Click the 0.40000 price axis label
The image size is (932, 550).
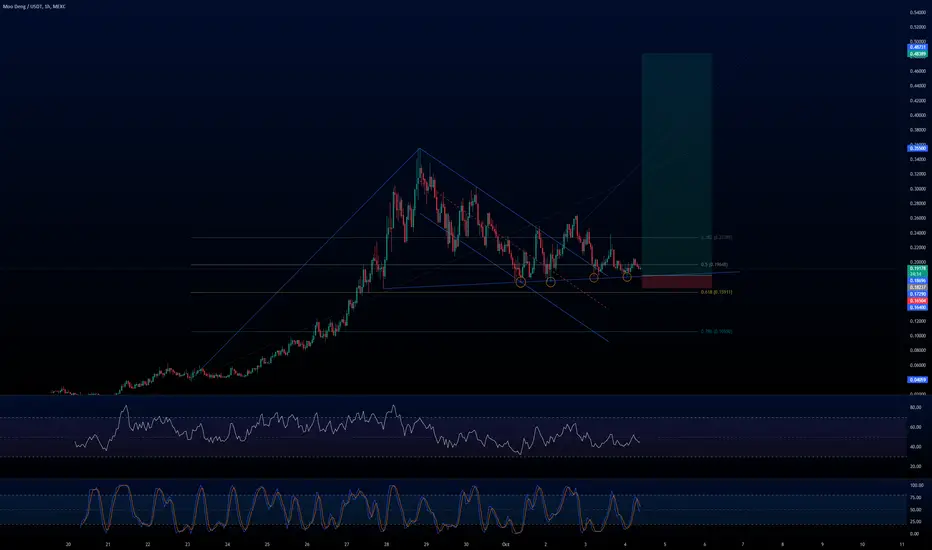click(917, 115)
